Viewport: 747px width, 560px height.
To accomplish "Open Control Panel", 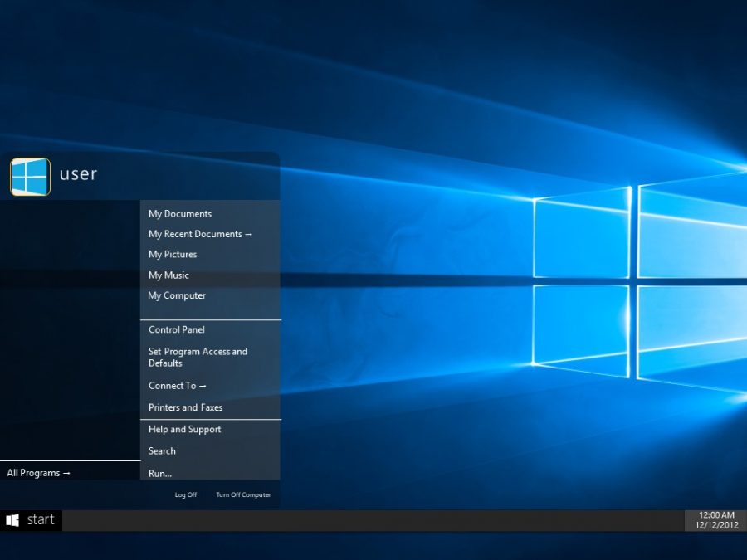I will [x=177, y=329].
